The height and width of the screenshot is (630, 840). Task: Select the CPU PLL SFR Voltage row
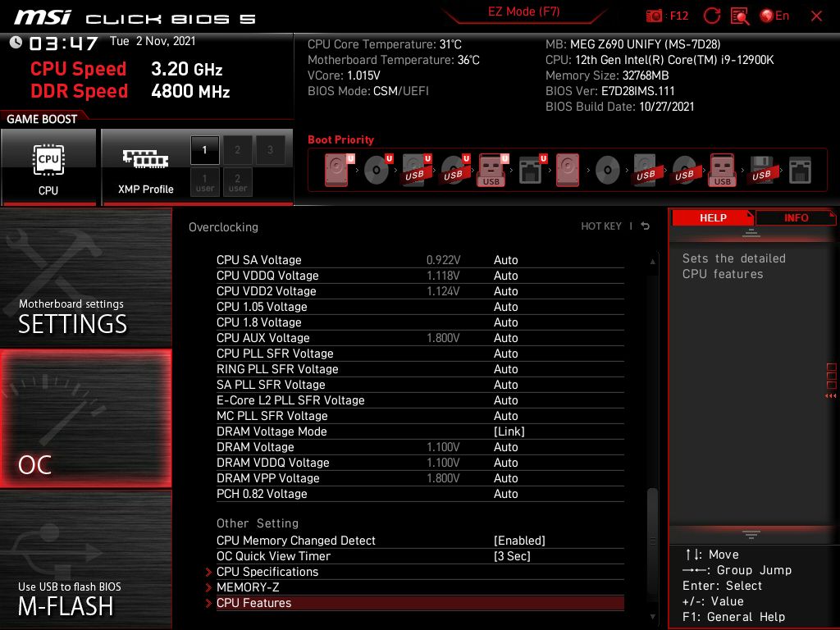(420, 354)
